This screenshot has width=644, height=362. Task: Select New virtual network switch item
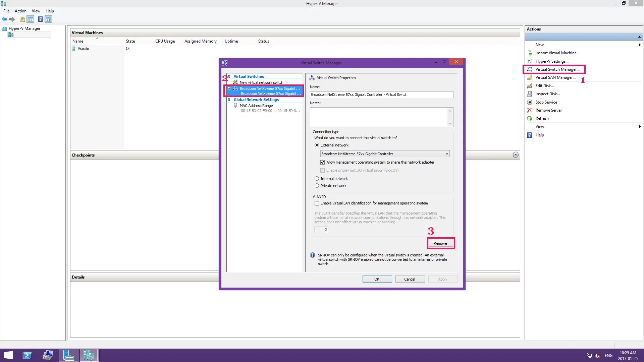click(x=261, y=82)
